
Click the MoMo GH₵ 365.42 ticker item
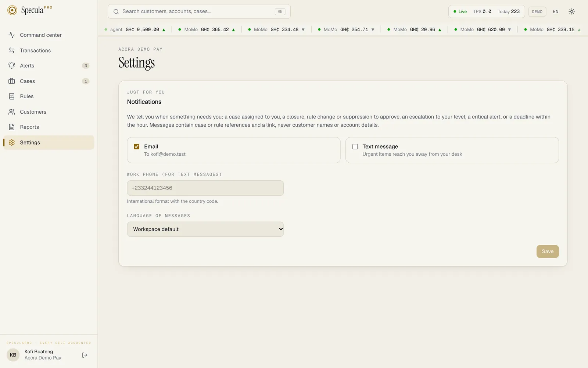pos(207,30)
